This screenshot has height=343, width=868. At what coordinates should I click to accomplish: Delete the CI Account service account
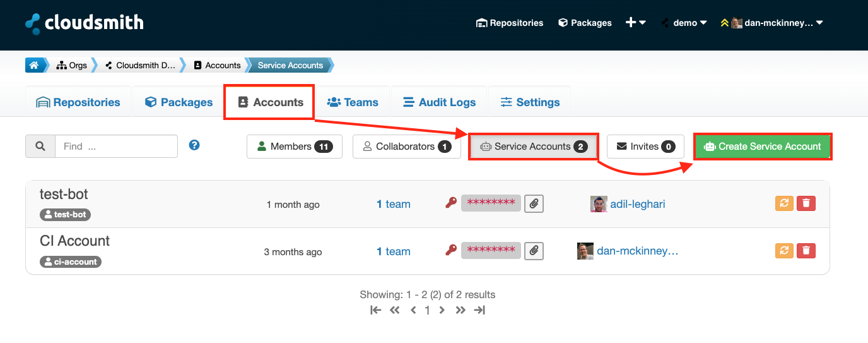(806, 251)
